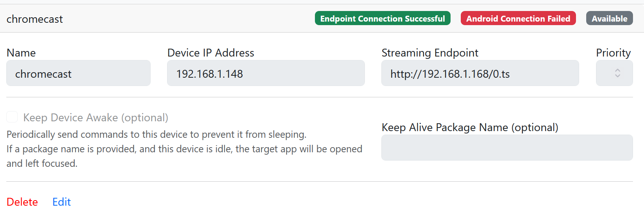644x219 pixels.
Task: Click the Endpoint Connection Successful badge
Action: coord(382,18)
